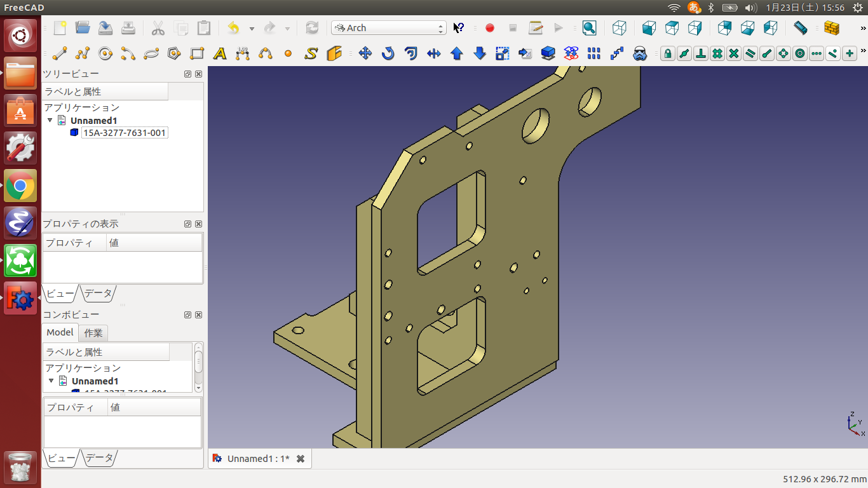
Task: Open the undo history dropdown arrow
Action: click(252, 29)
